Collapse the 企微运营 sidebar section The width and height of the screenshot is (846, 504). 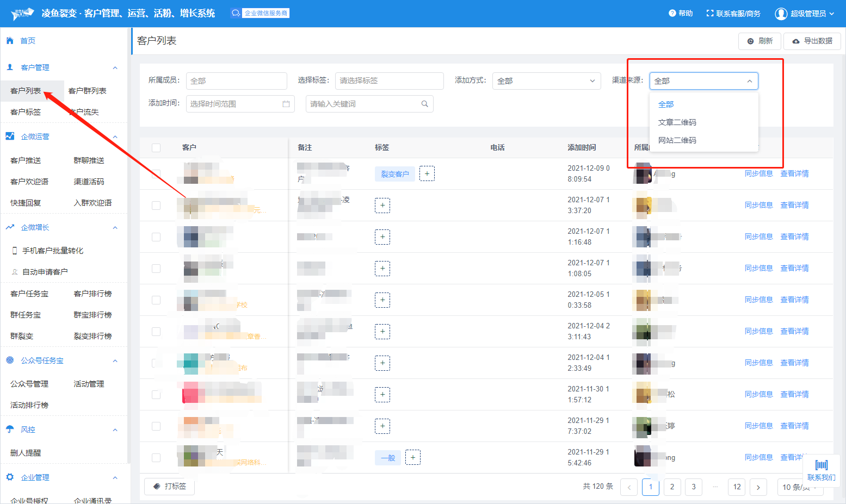coord(115,137)
